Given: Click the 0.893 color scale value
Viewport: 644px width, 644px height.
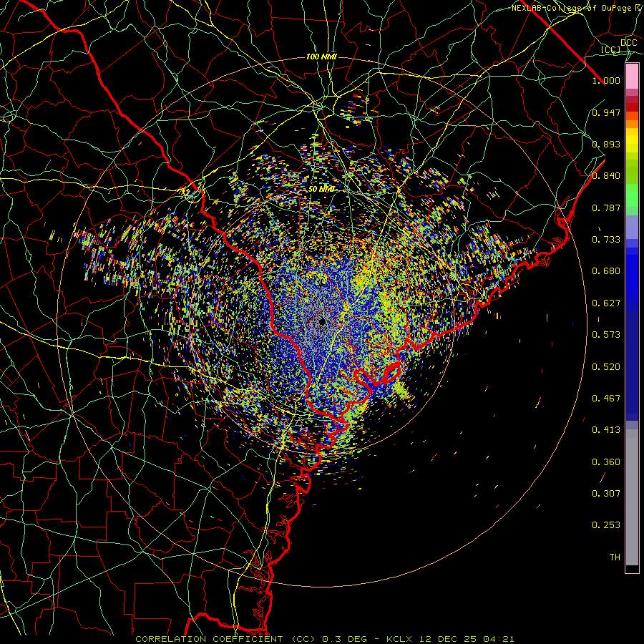Looking at the screenshot, I should [x=606, y=144].
